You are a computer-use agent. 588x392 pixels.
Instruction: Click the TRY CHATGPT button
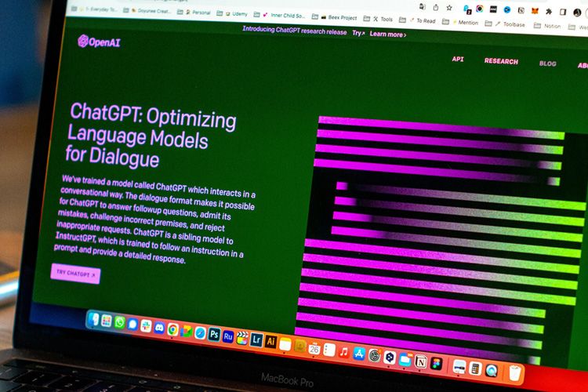(x=75, y=274)
